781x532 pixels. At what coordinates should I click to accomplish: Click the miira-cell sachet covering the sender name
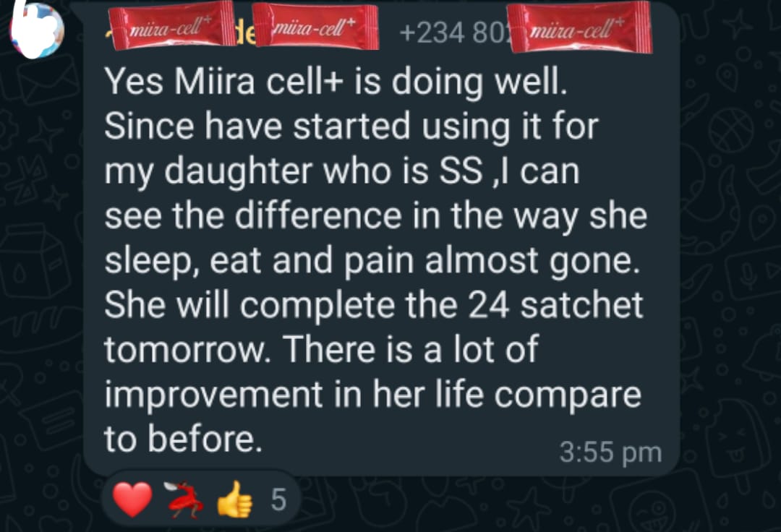point(172,26)
